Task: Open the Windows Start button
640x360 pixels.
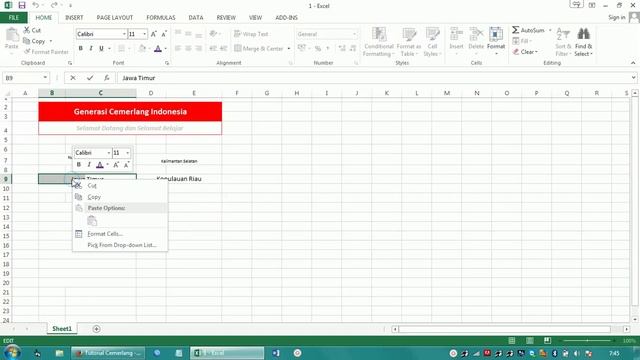Action: [12, 352]
